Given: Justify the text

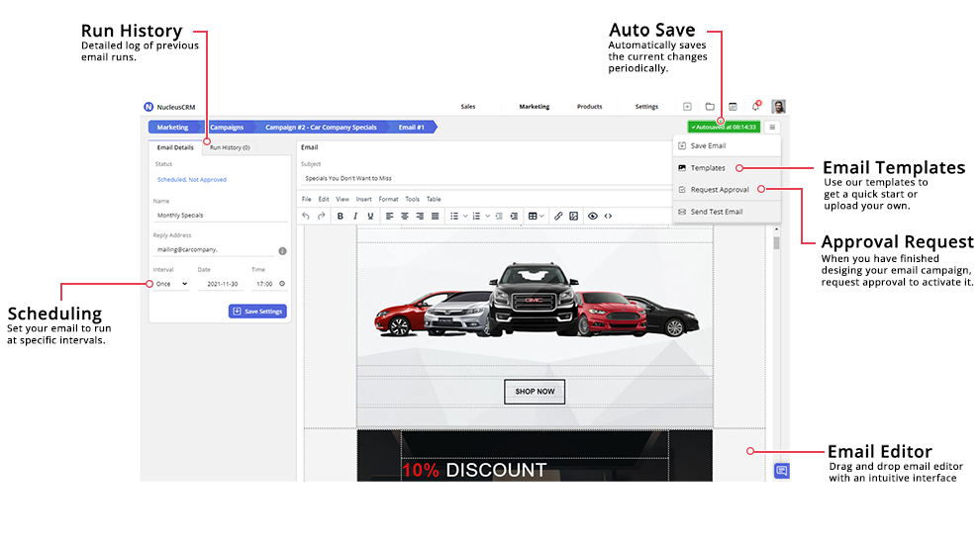Looking at the screenshot, I should pyautogui.click(x=435, y=217).
